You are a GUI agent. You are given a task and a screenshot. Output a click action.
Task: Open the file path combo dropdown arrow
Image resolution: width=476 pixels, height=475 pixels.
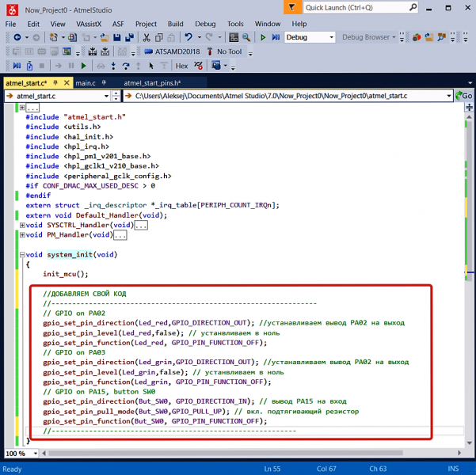[x=449, y=97]
